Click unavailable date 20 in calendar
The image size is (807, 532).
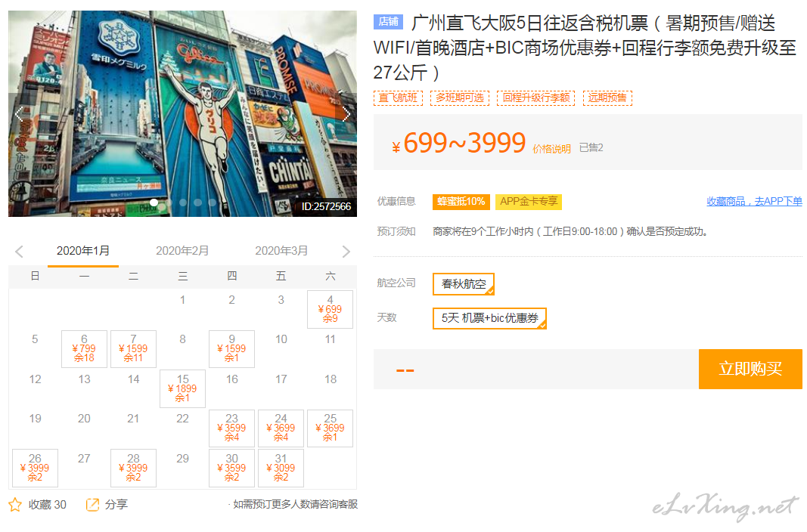84,419
